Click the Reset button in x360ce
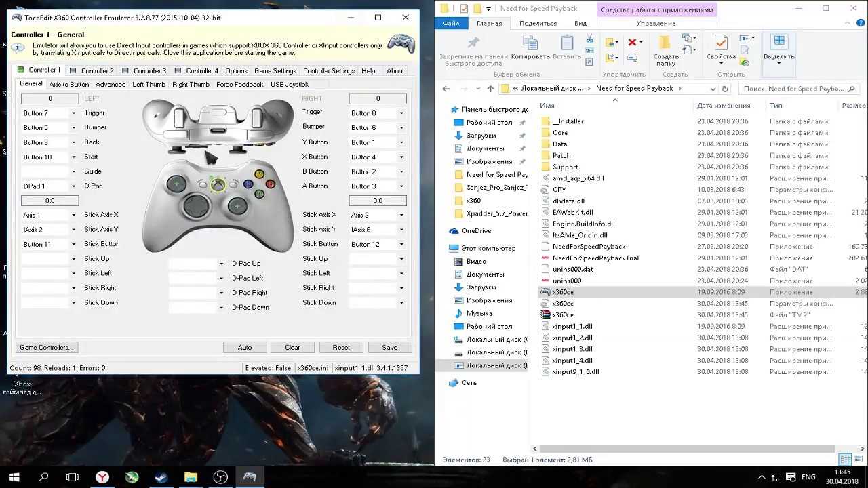This screenshot has width=868, height=488. click(x=341, y=347)
